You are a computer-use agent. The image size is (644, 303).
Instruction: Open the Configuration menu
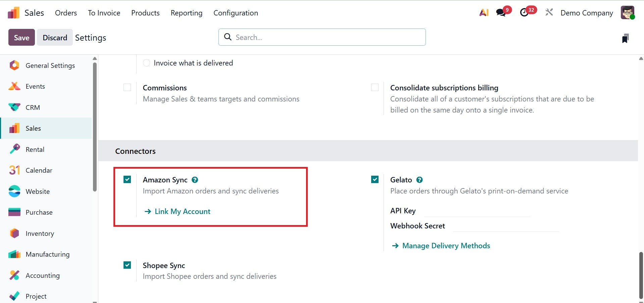(236, 13)
